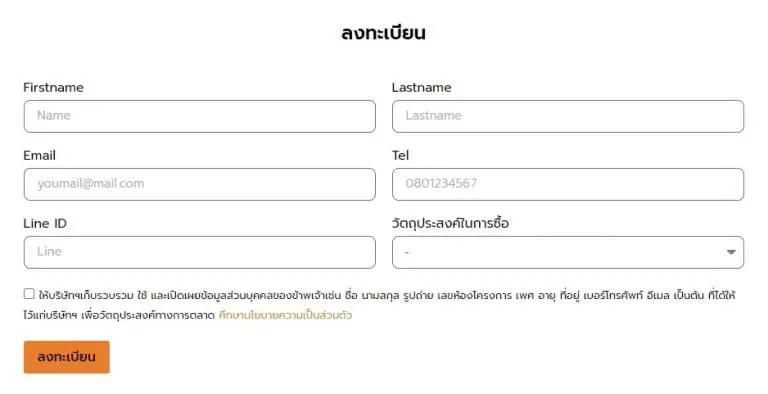Select the Lastname text field
This screenshot has width=768, height=394.
click(x=568, y=116)
